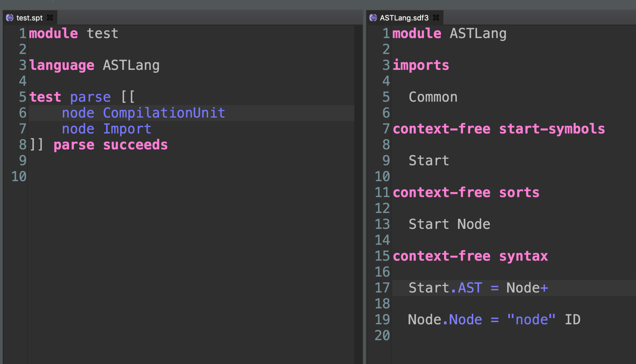Screen dimensions: 636x364
Task: Switch to the ASTLang.sdf3 tab
Action: pyautogui.click(x=404, y=18)
